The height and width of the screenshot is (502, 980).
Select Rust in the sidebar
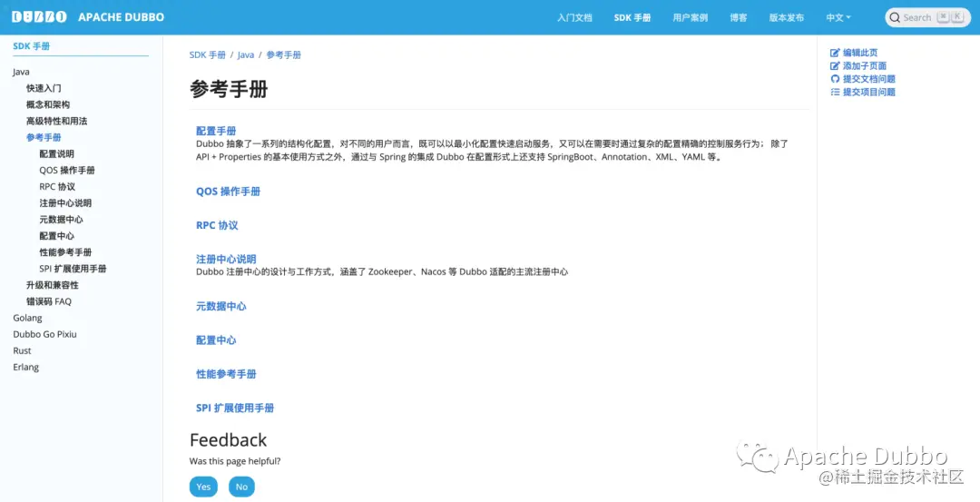(x=22, y=350)
